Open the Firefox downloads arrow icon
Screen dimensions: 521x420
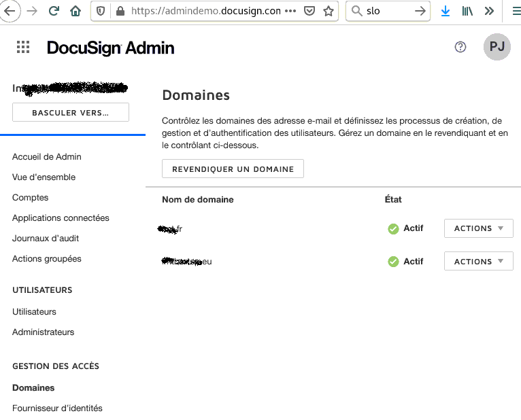(x=446, y=11)
